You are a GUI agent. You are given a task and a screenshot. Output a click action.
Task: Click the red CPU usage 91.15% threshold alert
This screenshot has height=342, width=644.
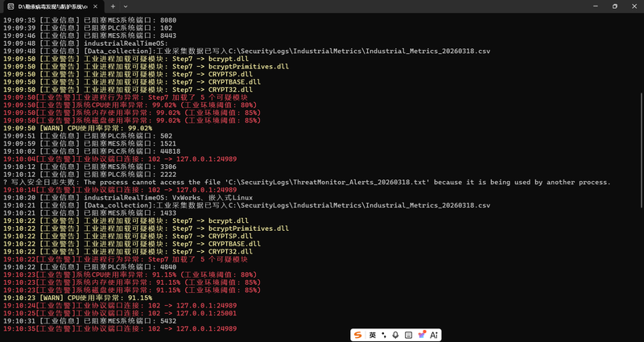130,274
